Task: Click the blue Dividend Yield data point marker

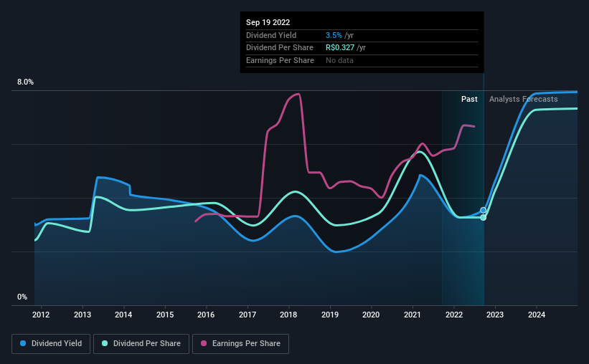Action: 484,210
